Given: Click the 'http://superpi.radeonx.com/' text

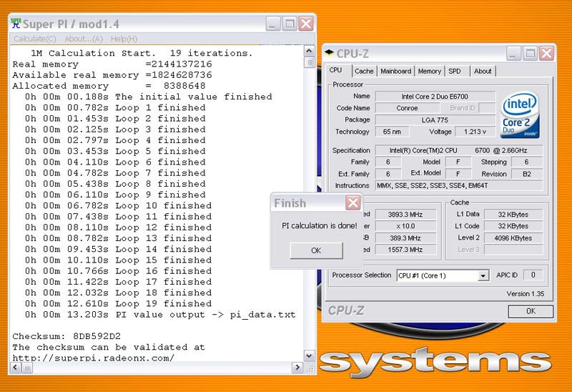Looking at the screenshot, I should pos(93,358).
